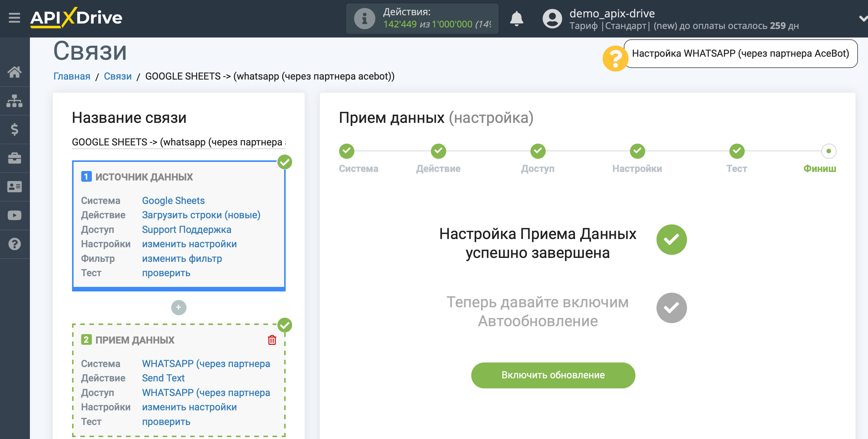Viewport: 868px width, 439px height.
Task: Open connections sitemap icon in sidebar
Action: (x=14, y=101)
